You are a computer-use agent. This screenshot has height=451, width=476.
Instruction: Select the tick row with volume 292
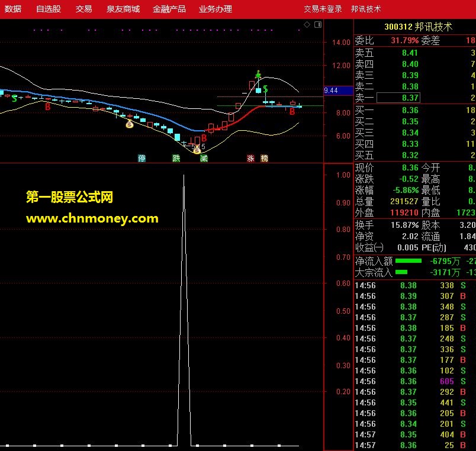pos(415,392)
